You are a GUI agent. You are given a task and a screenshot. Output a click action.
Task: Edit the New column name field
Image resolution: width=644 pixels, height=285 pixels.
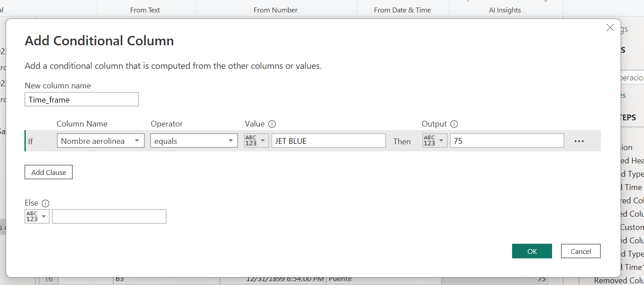[82, 99]
